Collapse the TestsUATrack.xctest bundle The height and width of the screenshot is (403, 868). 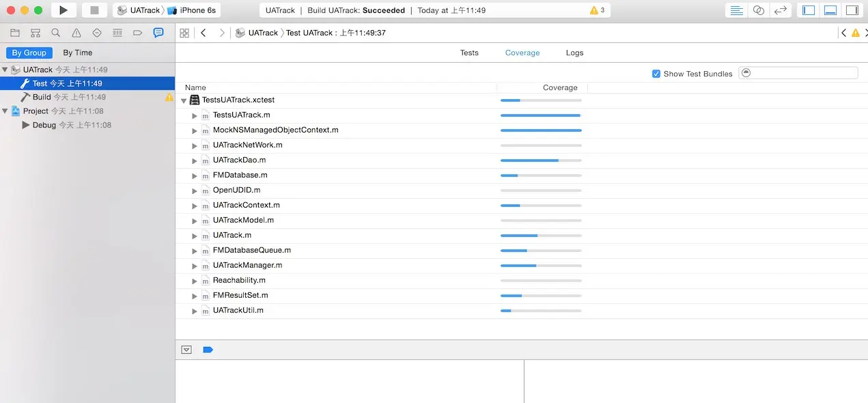pos(184,100)
